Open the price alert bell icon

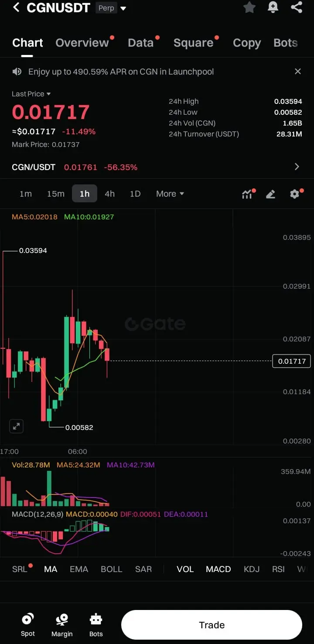coord(273,7)
